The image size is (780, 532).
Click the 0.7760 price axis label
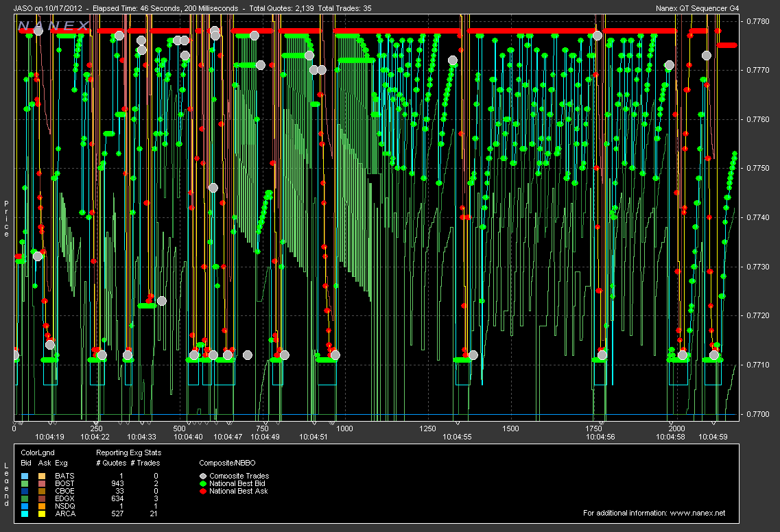coord(757,119)
